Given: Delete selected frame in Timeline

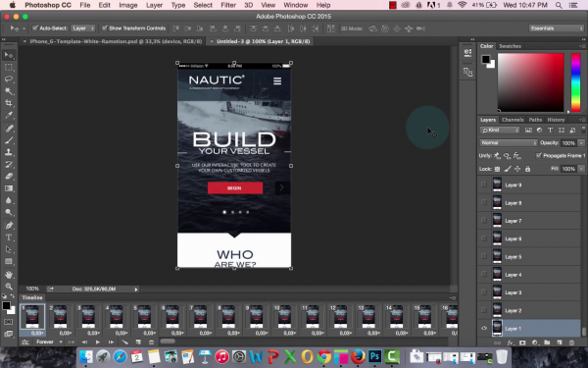Looking at the screenshot, I should pyautogui.click(x=151, y=342).
